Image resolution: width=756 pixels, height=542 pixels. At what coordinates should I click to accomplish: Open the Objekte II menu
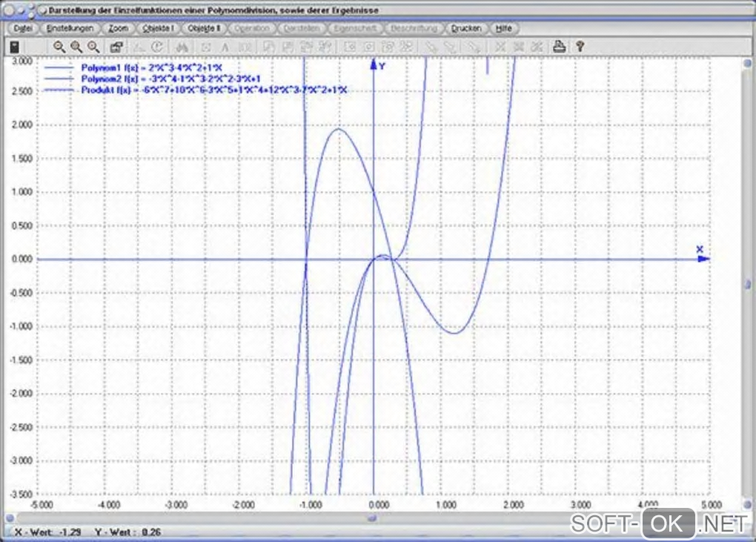pyautogui.click(x=204, y=28)
